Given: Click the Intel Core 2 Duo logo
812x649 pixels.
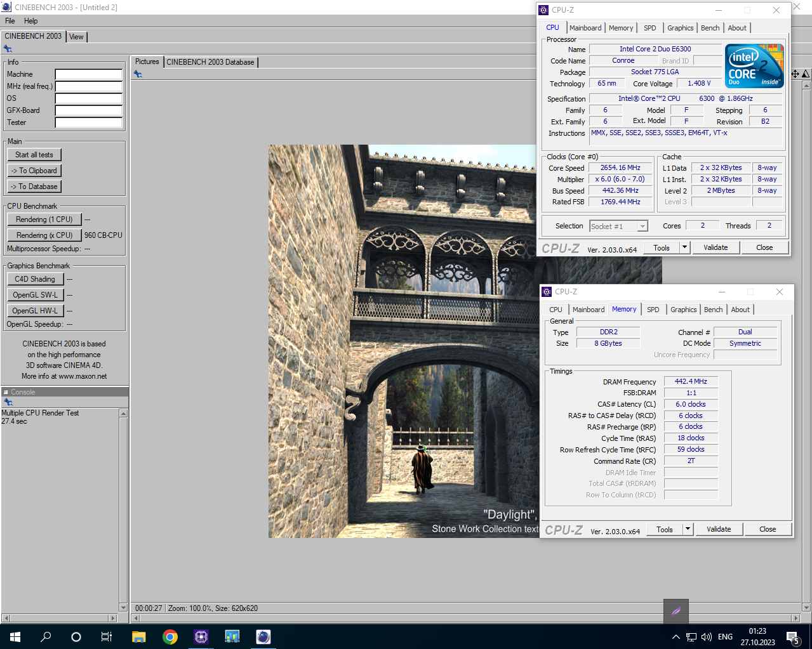Looking at the screenshot, I should 754,66.
